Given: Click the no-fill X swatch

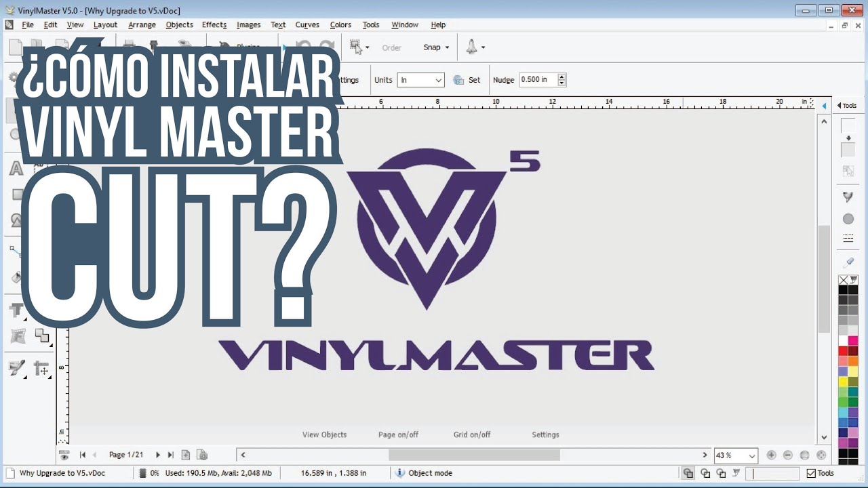Looking at the screenshot, I should (x=843, y=280).
